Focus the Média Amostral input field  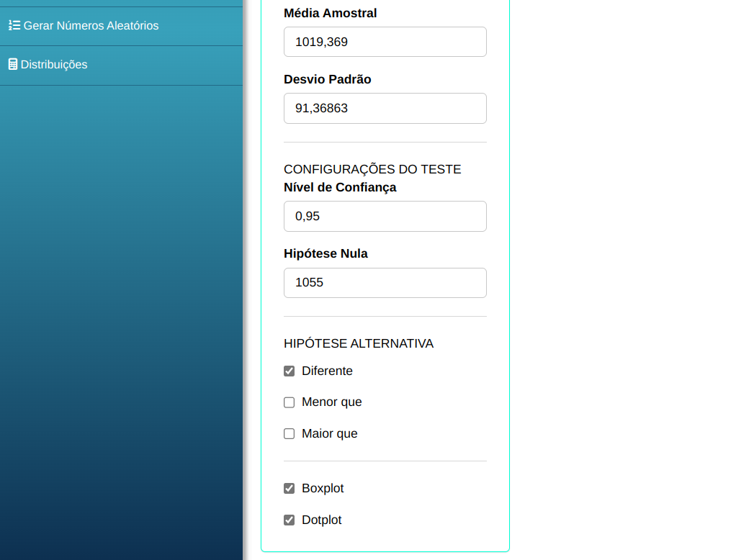[385, 42]
